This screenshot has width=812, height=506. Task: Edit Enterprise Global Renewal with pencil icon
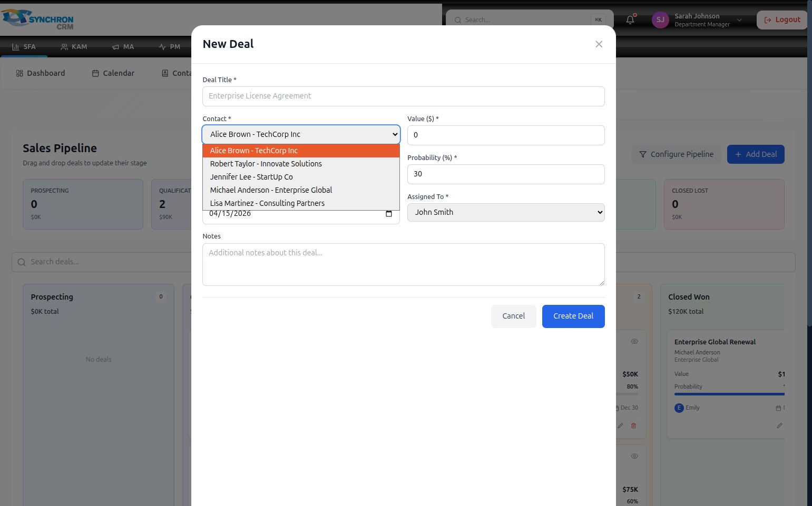(x=779, y=425)
